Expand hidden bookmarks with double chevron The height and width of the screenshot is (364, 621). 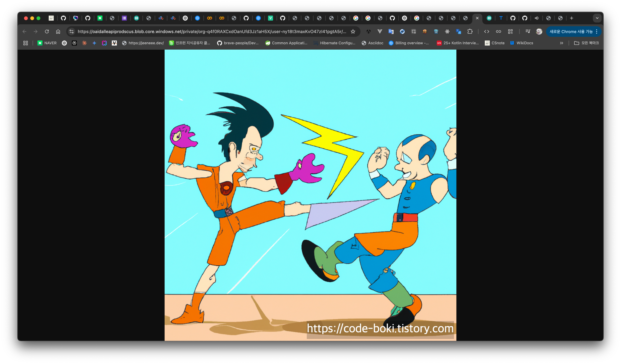tap(562, 43)
